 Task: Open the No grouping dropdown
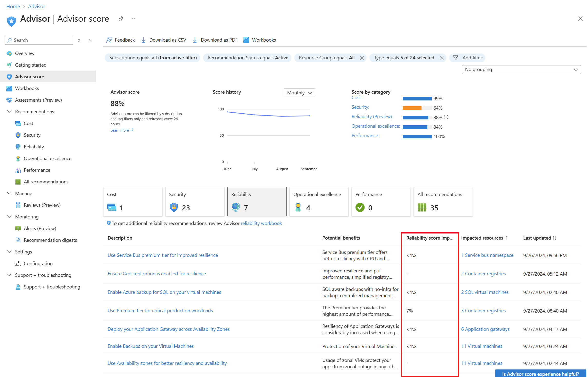tap(521, 70)
